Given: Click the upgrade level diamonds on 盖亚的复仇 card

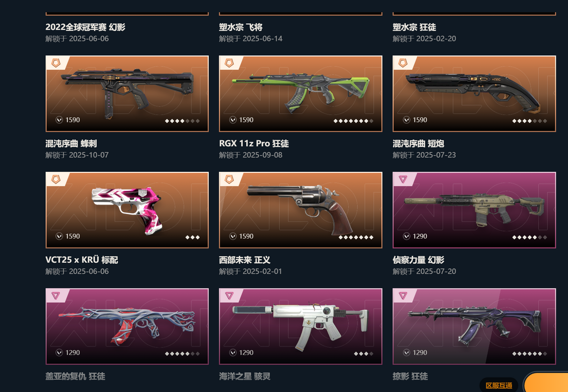Looking at the screenshot, I should click(182, 354).
